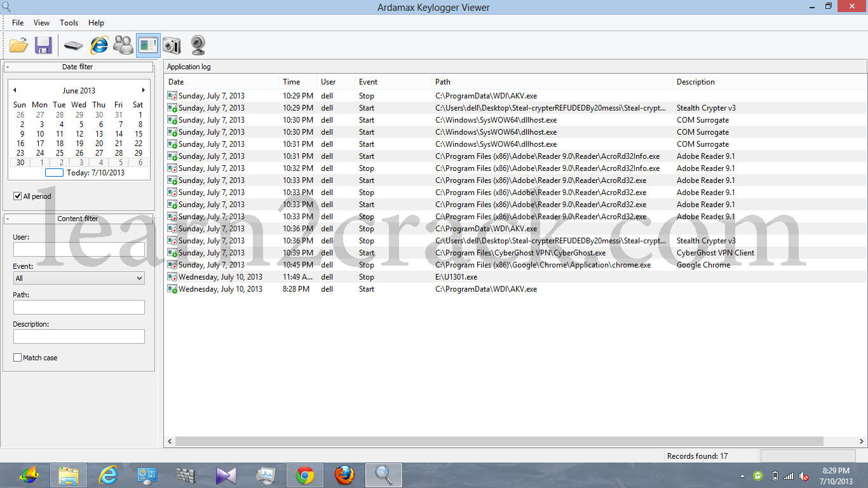The image size is (868, 488).
Task: Click the June 2013 calendar title
Action: pyautogui.click(x=79, y=91)
